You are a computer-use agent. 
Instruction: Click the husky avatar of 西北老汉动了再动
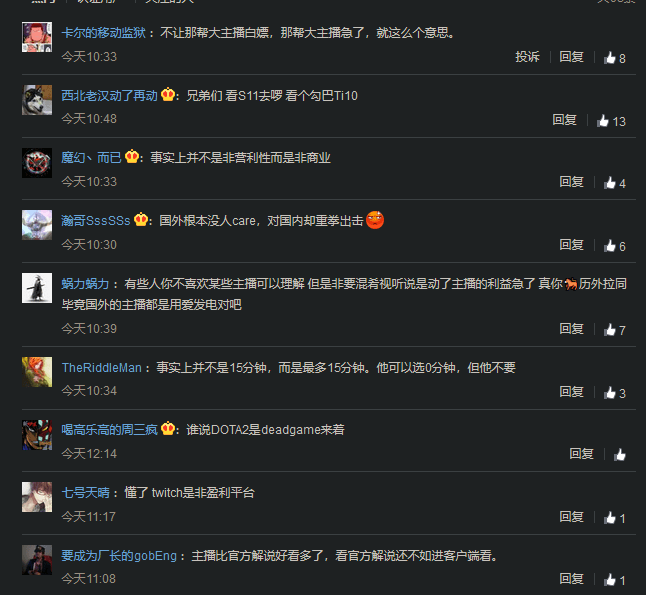click(x=37, y=100)
